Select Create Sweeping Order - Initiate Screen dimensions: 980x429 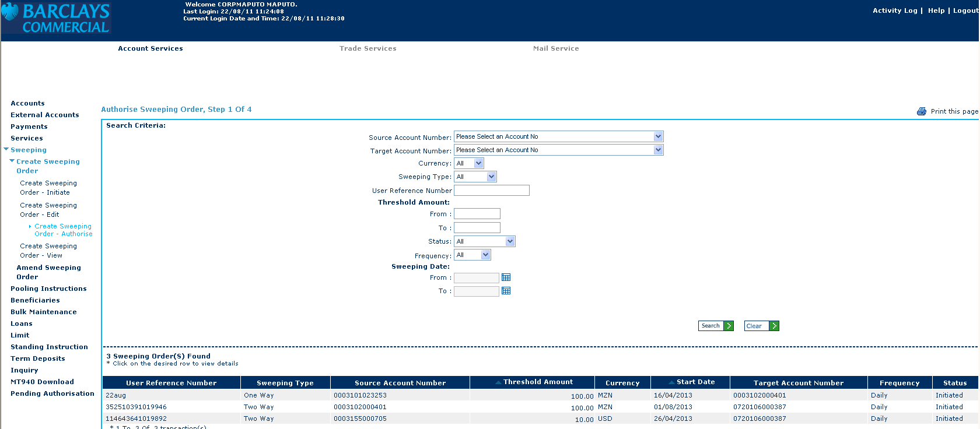click(x=48, y=188)
